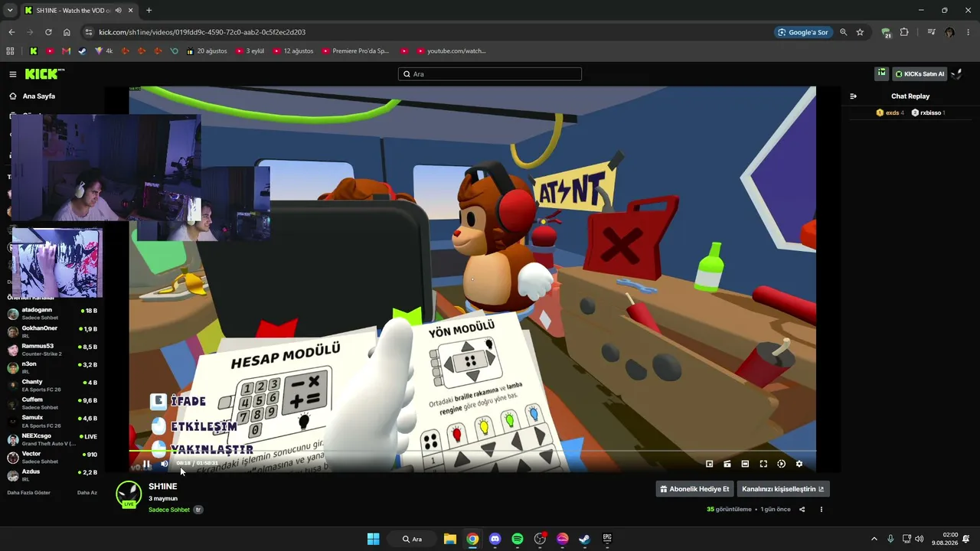Bookmark this page with the star
The image size is (980, 551).
860,32
